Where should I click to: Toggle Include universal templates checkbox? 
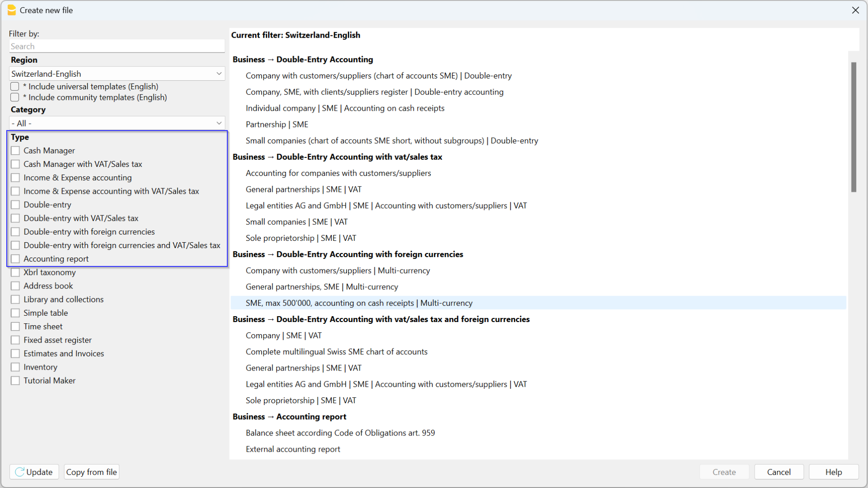15,87
